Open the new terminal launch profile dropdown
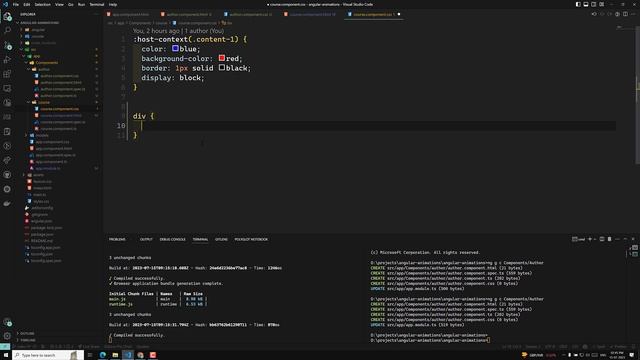The image size is (640, 360). 595,239
